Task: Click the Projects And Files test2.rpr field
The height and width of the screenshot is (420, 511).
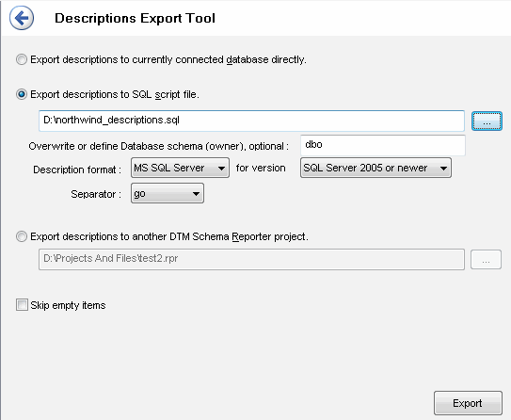Action: [x=251, y=260]
